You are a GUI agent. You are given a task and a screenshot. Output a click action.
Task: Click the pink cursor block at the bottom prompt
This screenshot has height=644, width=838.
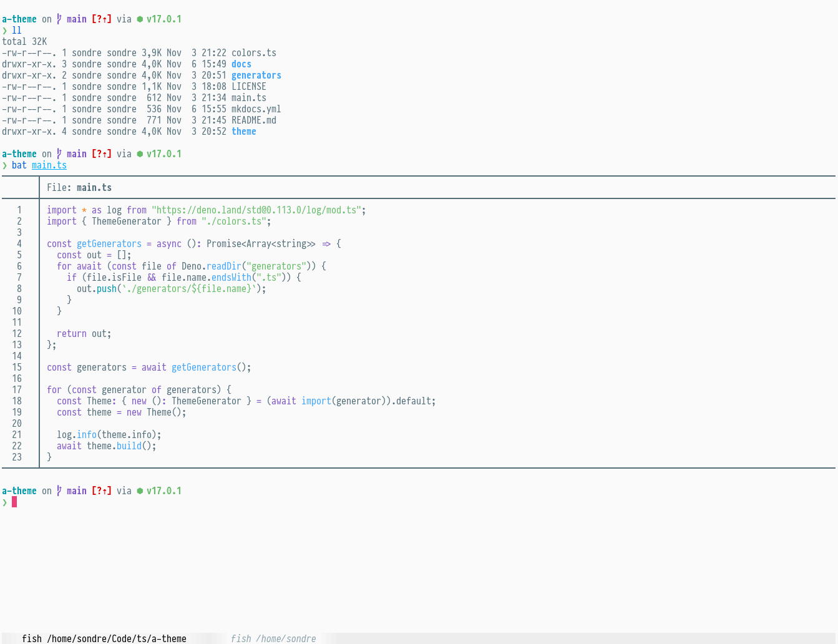(14, 502)
